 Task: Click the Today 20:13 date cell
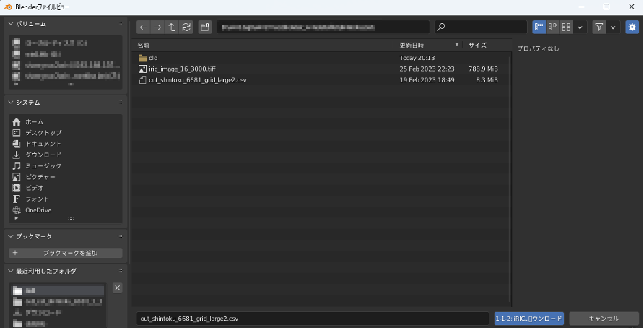(417, 58)
